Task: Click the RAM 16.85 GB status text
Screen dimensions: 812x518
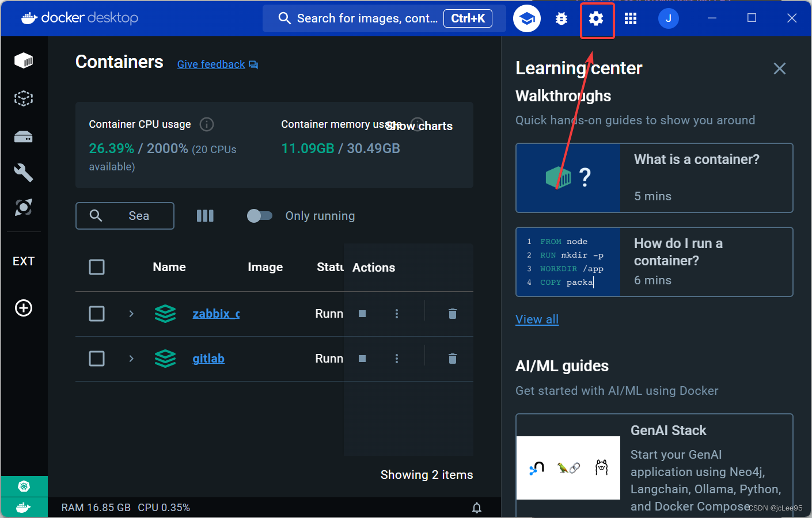Action: [96, 508]
